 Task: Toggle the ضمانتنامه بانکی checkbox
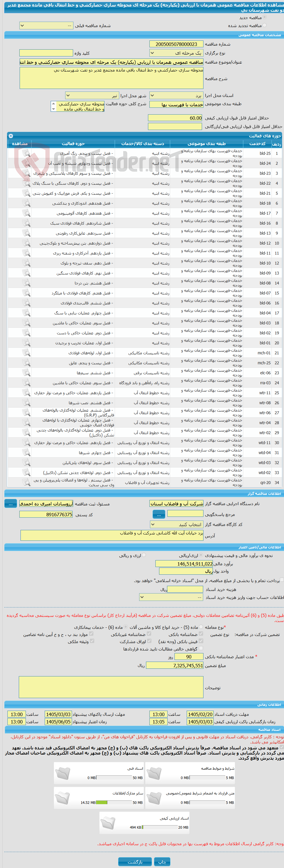(x=201, y=633)
